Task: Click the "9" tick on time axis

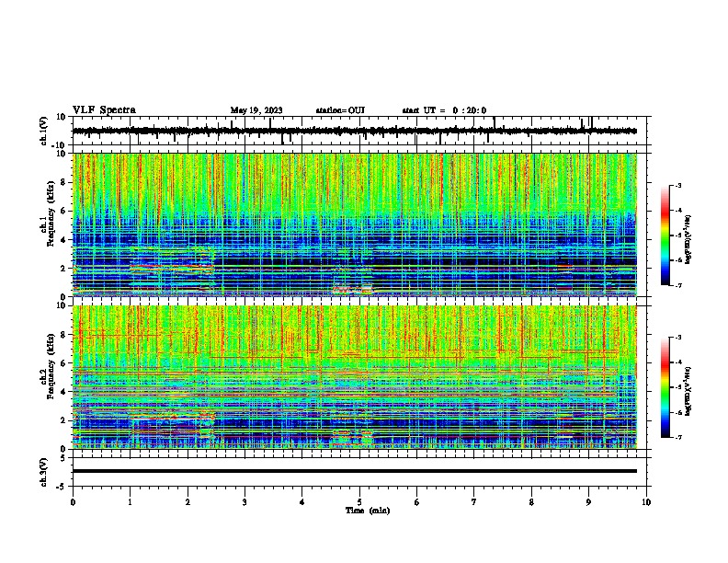Action: click(588, 502)
